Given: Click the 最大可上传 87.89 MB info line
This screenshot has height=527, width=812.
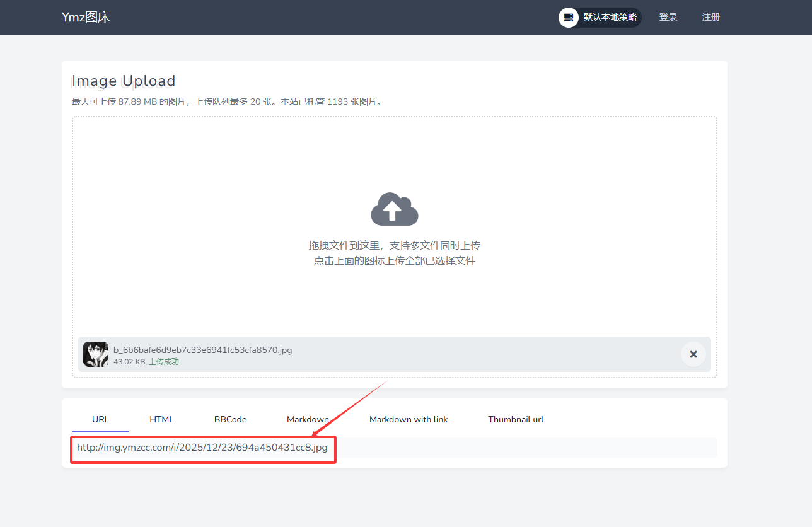Looking at the screenshot, I should 227,101.
